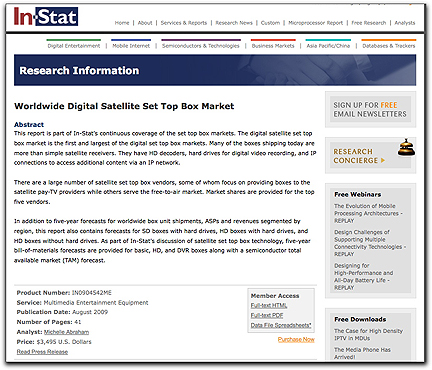
Task: Open the Research Concierge banner
Action: click(370, 156)
